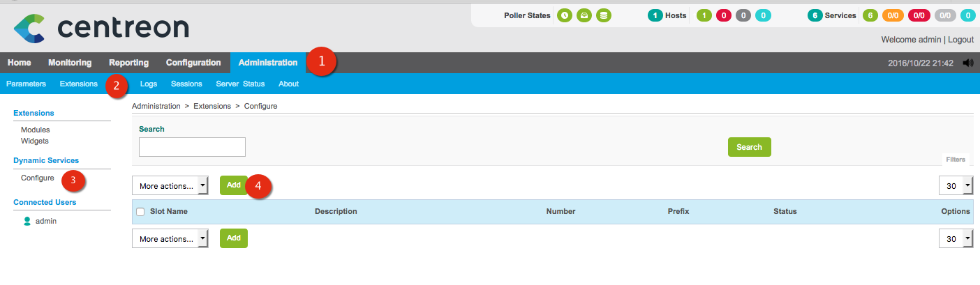Click the green hosts up counter badge
This screenshot has height=285, width=980.
(x=704, y=15)
